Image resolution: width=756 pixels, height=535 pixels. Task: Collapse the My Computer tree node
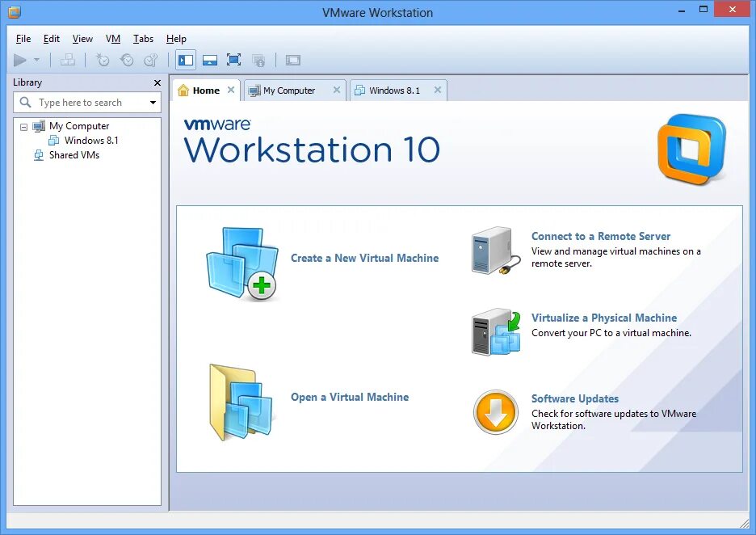(23, 128)
